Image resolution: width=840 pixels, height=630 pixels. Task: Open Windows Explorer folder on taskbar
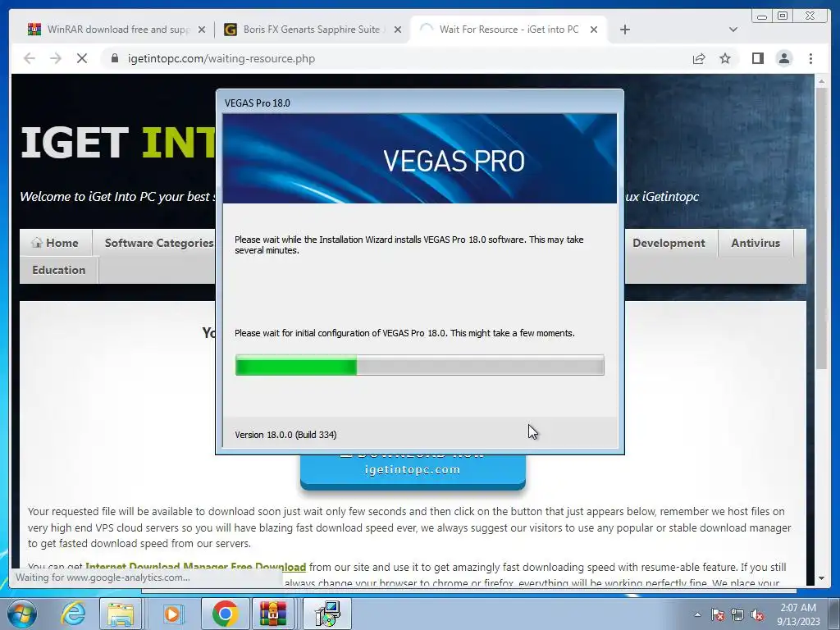coord(120,614)
